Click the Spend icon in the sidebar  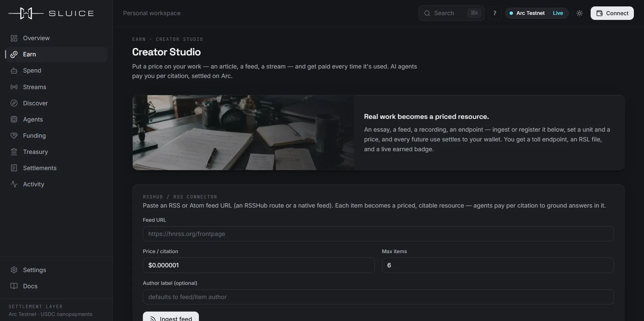point(14,71)
